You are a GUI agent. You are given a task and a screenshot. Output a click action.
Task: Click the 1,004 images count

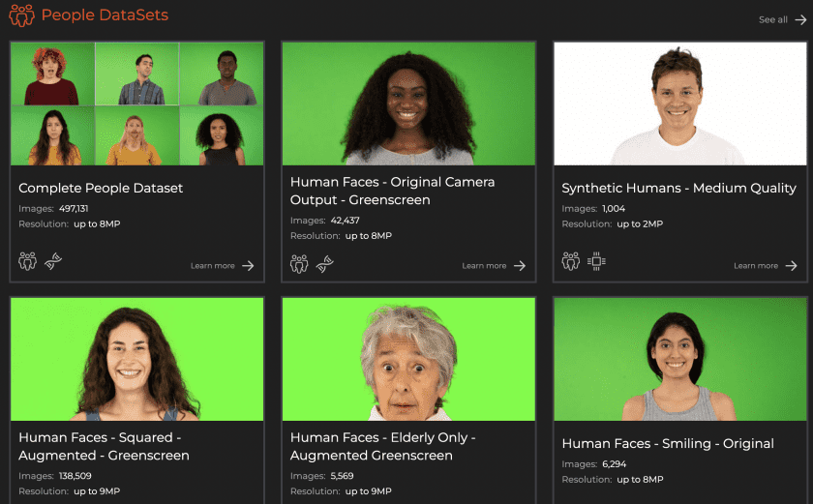click(x=614, y=209)
